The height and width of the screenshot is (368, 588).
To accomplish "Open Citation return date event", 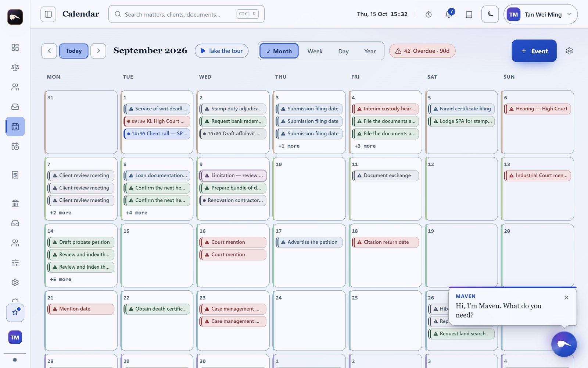I will pyautogui.click(x=385, y=242).
